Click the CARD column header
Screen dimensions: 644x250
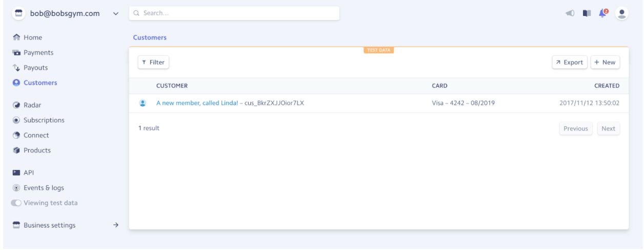[x=439, y=86]
